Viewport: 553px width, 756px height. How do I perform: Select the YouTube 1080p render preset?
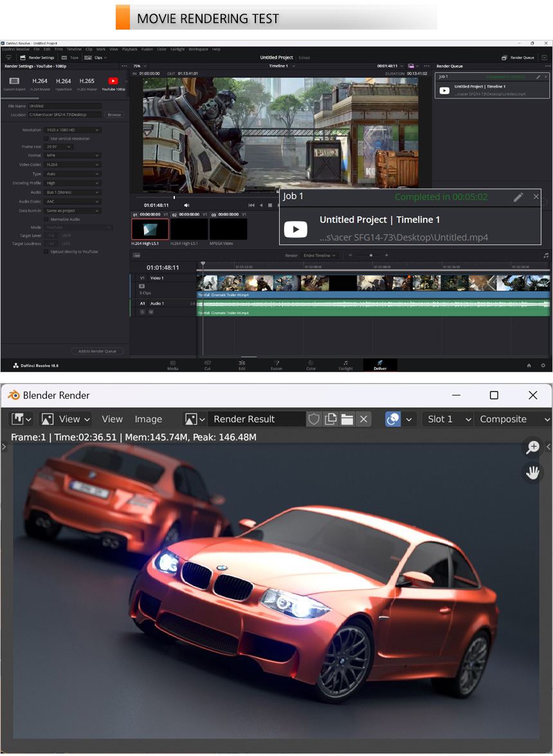[x=113, y=82]
